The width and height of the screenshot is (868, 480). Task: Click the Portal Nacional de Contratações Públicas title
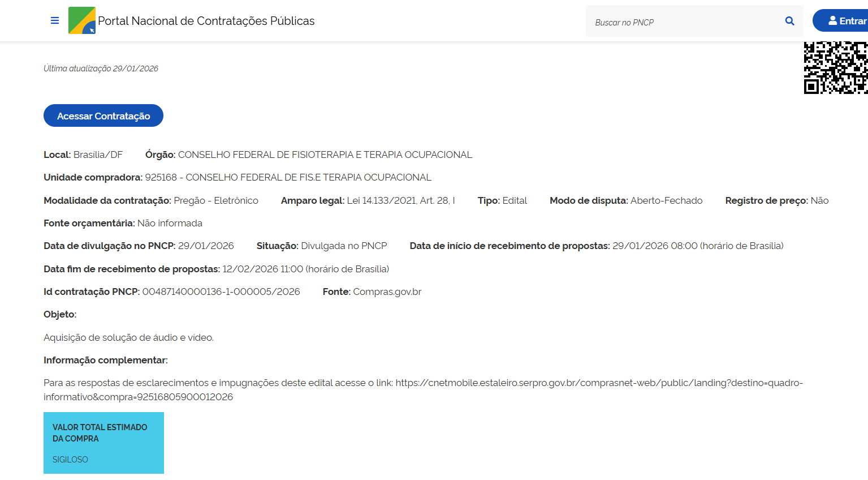point(206,21)
